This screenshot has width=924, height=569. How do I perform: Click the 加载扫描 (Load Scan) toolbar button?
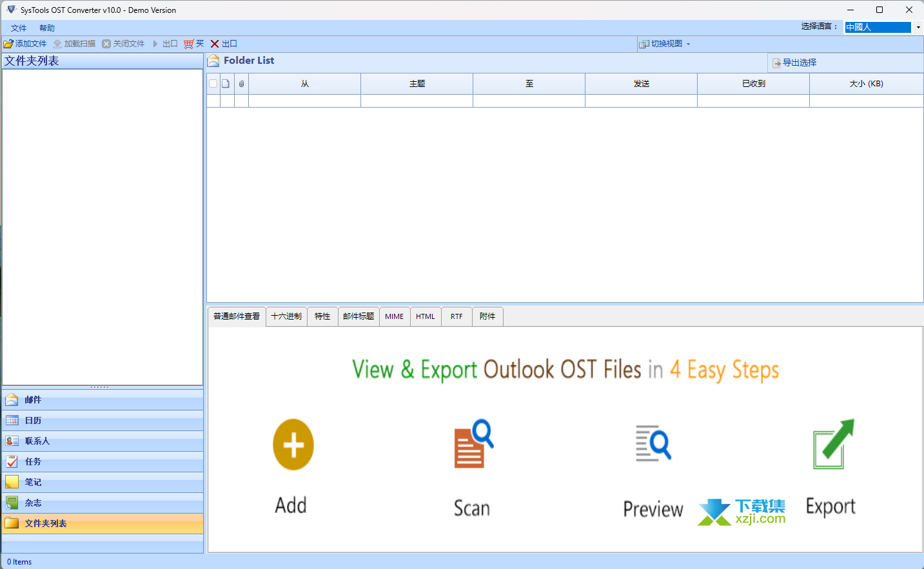(x=74, y=44)
